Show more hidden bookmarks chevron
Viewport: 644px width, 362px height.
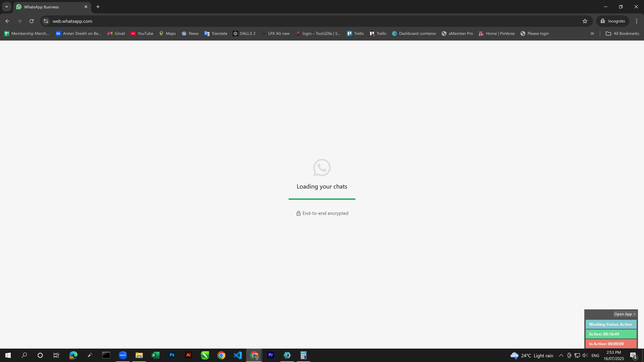592,34
